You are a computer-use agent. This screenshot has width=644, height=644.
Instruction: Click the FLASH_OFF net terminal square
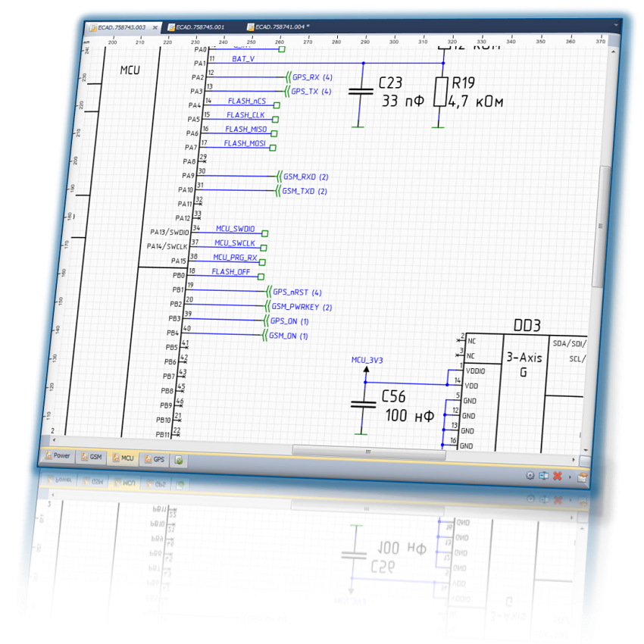[x=261, y=277]
